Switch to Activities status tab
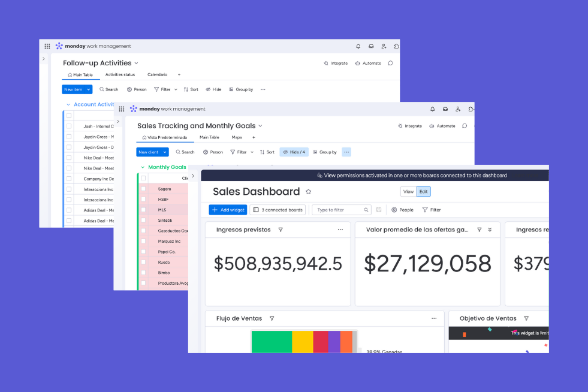 pyautogui.click(x=120, y=75)
